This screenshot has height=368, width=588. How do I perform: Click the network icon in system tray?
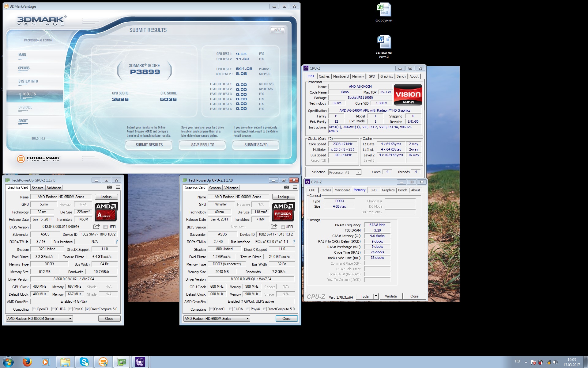coord(548,362)
